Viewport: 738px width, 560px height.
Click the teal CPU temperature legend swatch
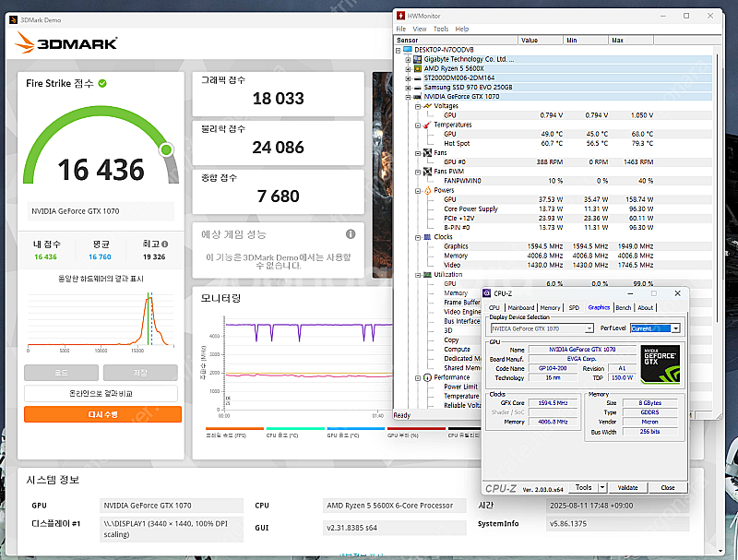(x=295, y=429)
